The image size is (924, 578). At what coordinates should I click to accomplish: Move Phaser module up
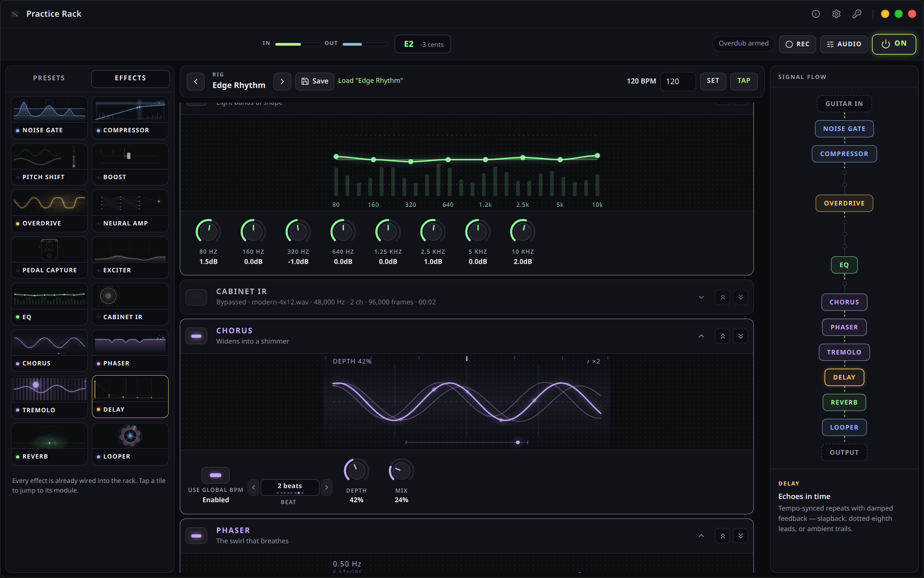pyautogui.click(x=723, y=536)
